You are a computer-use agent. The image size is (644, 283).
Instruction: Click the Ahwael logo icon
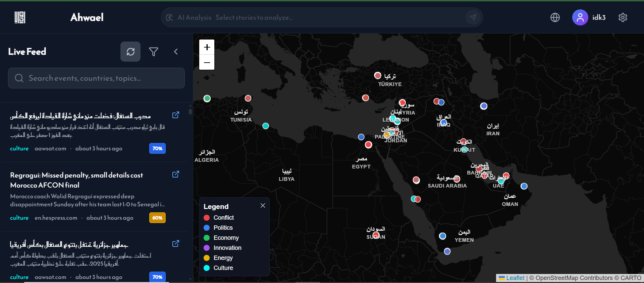pyautogui.click(x=20, y=17)
